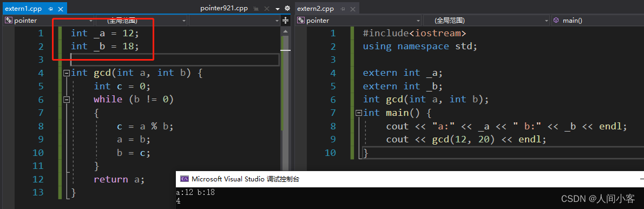This screenshot has width=644, height=209.
Task: Click line number 8 in extern2.cpp
Action: click(333, 126)
